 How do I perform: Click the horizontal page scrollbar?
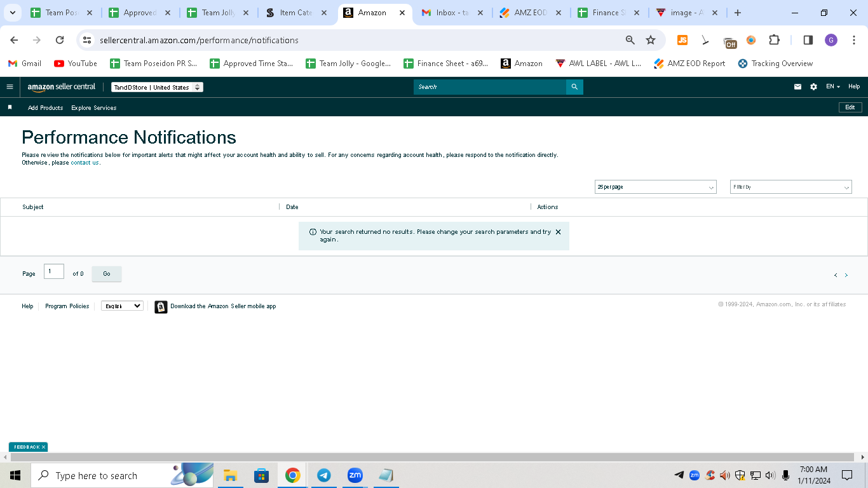[432, 457]
